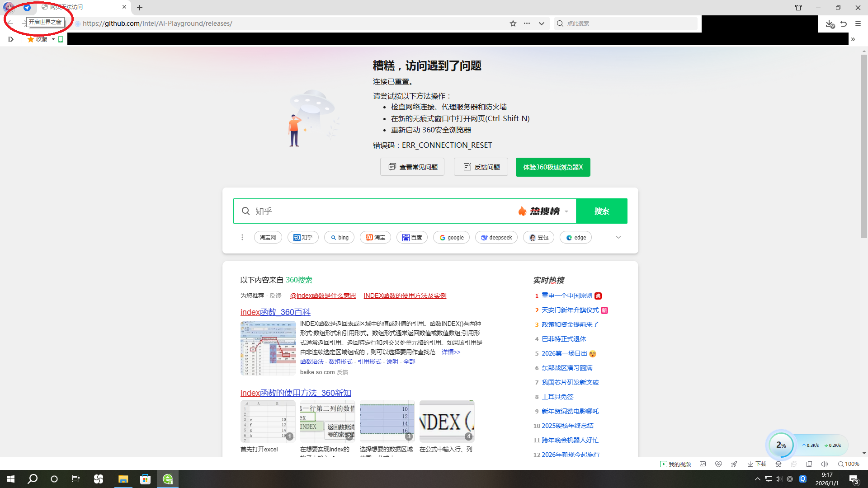Open a new tab with the plus button
This screenshot has height=488, width=868.
140,8
